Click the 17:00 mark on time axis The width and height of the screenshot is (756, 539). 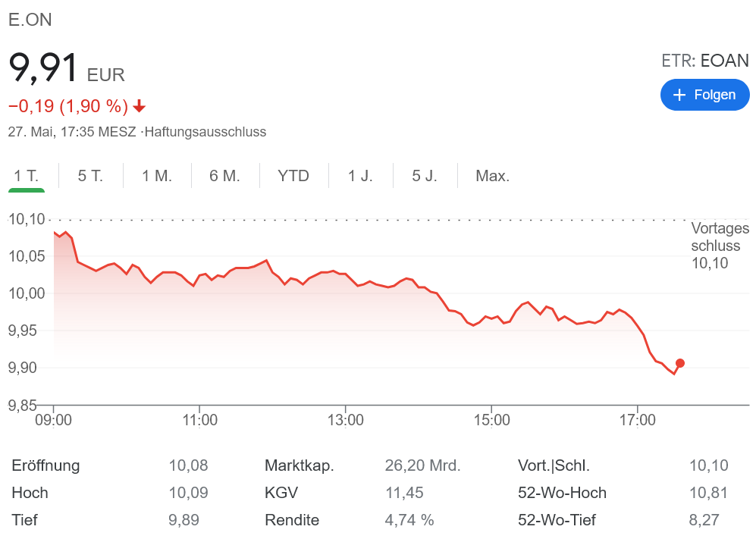(x=637, y=419)
